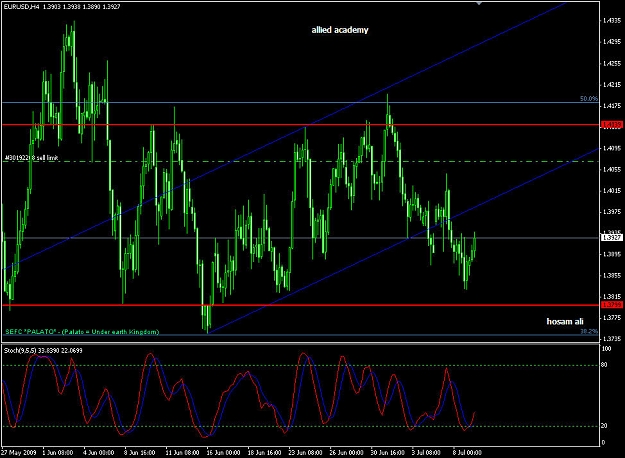Select the 'hosam ali' text label
This screenshot has width=625, height=458.
click(x=565, y=321)
